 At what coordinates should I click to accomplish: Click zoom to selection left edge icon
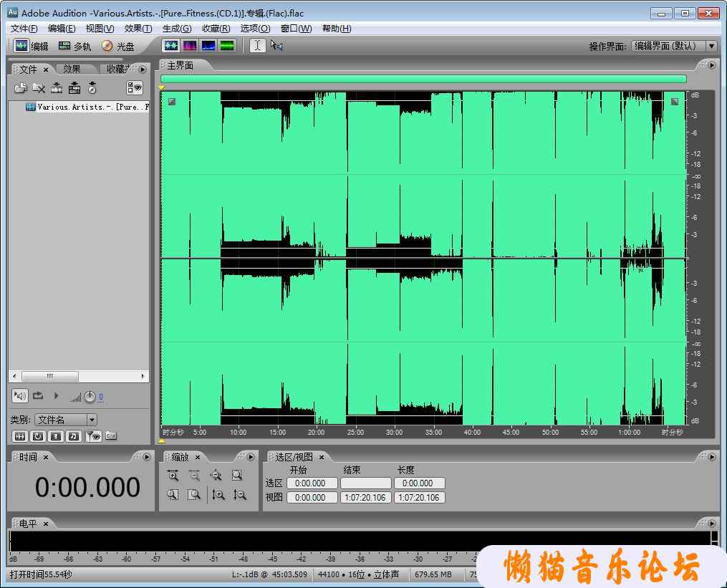(173, 495)
